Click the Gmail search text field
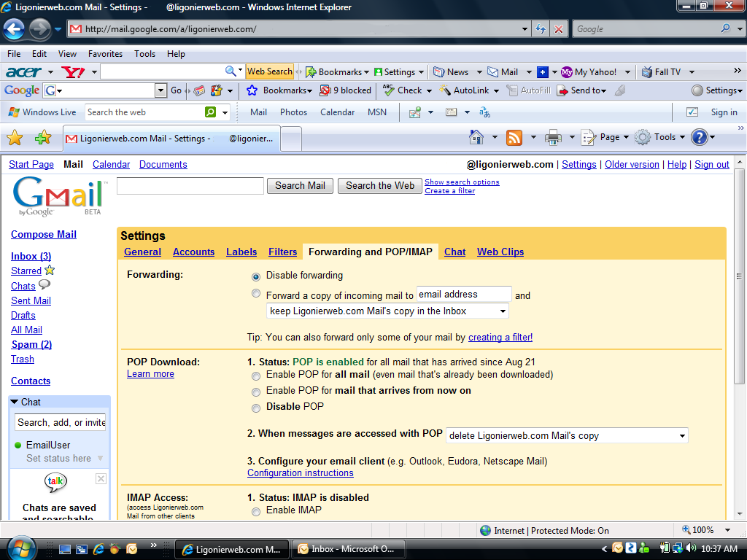 190,186
